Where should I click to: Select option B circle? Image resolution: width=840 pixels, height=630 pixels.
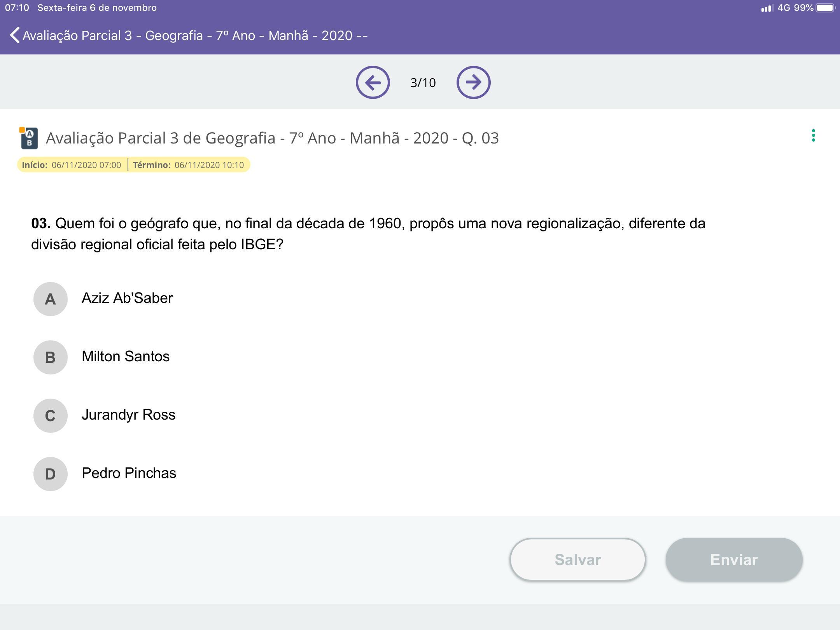click(51, 357)
